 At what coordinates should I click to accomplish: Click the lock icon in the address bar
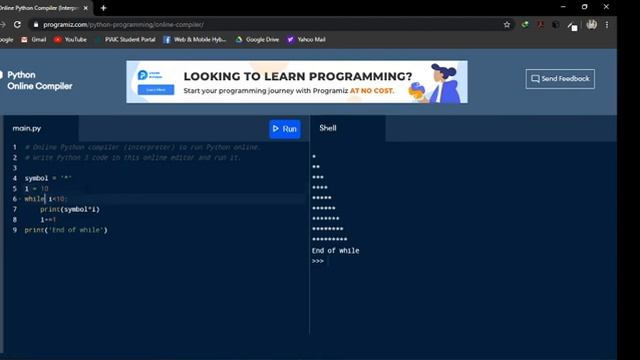click(x=36, y=24)
